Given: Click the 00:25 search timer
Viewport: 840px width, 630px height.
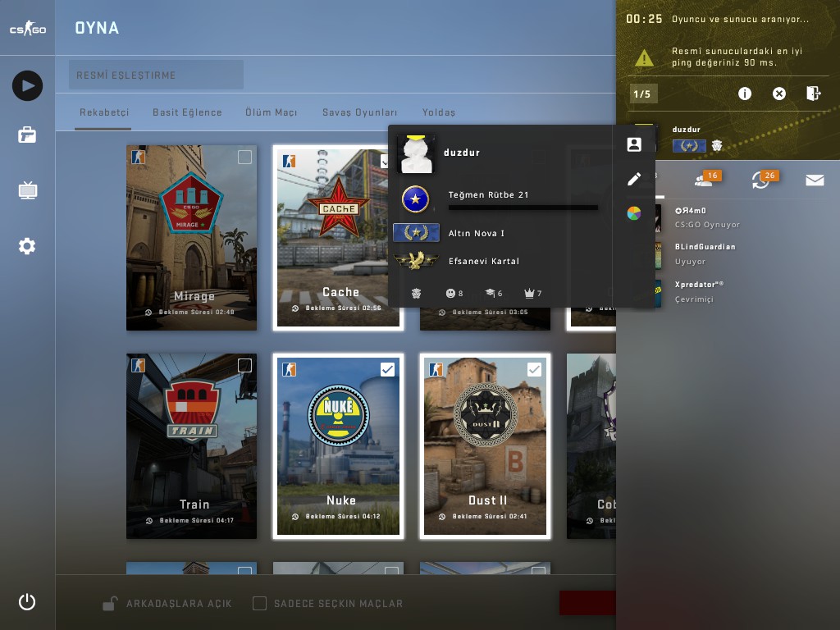Looking at the screenshot, I should [x=644, y=19].
